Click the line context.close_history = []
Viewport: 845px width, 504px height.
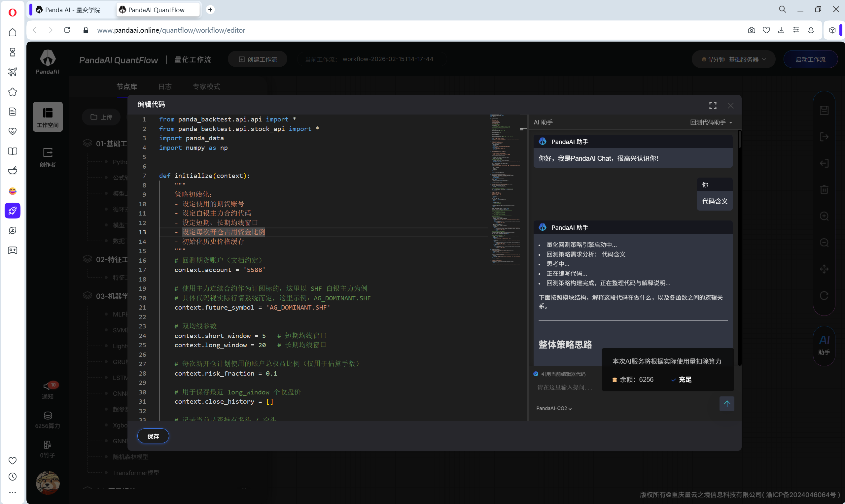tap(224, 401)
